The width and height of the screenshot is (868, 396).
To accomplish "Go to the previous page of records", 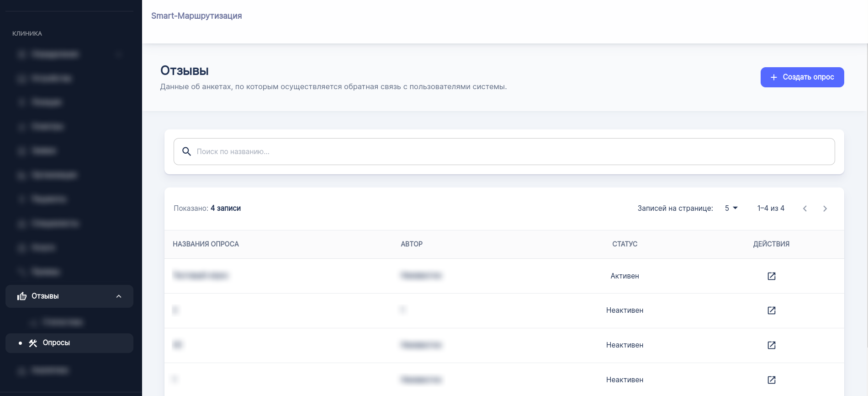I will point(804,209).
